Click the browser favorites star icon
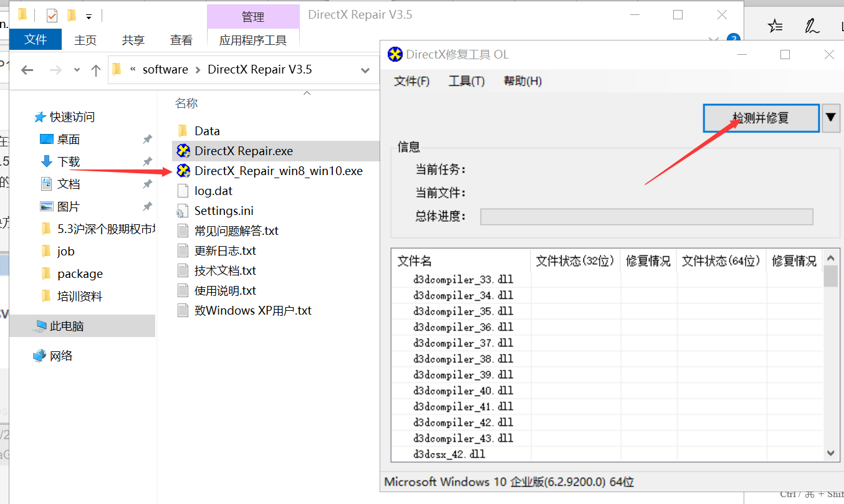Image resolution: width=844 pixels, height=504 pixels. 775,26
